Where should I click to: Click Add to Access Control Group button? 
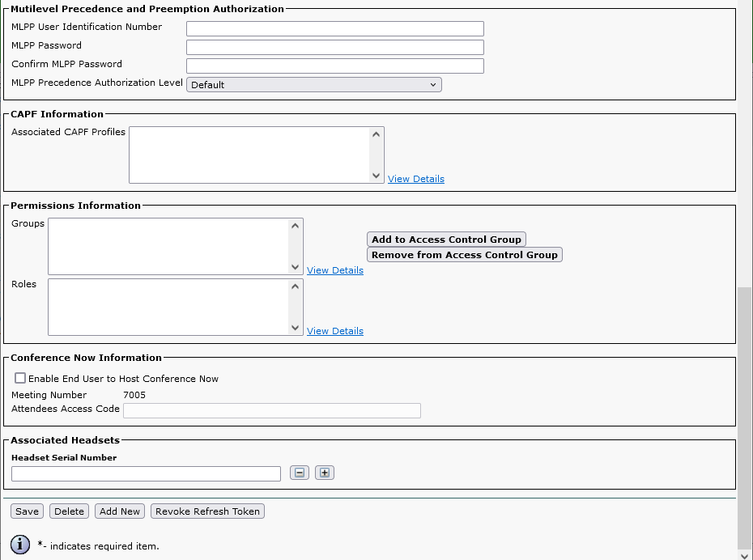coord(446,239)
